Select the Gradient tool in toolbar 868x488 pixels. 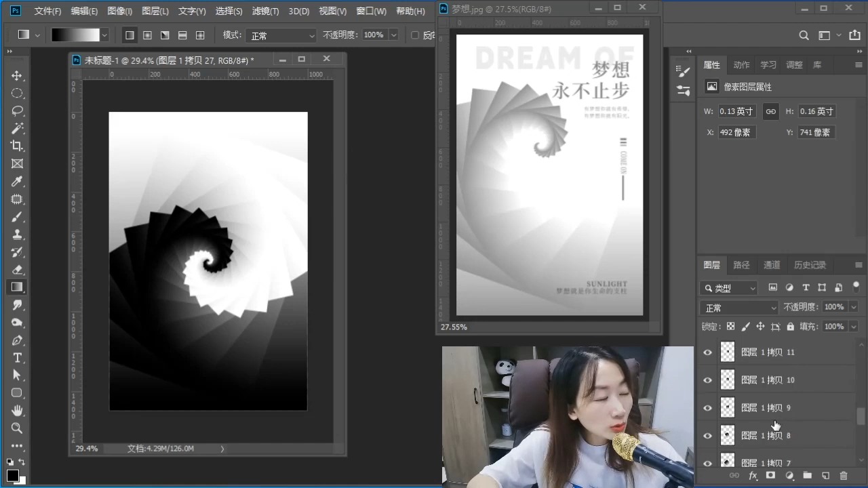point(17,287)
